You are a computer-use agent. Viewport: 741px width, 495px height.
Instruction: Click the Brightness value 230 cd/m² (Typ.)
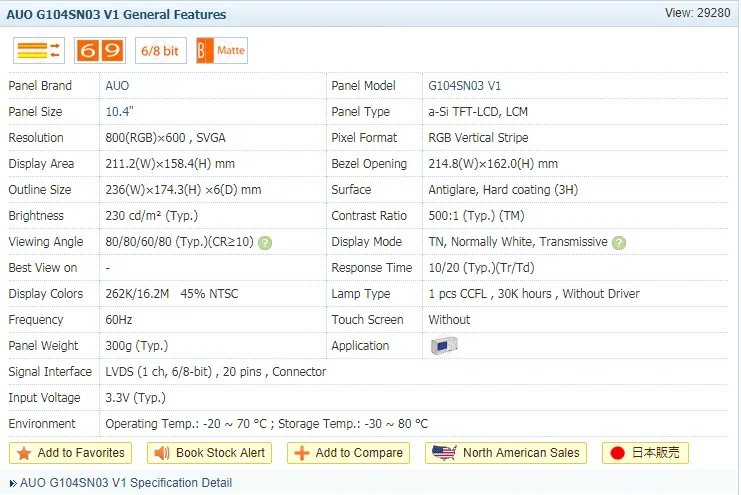(152, 216)
